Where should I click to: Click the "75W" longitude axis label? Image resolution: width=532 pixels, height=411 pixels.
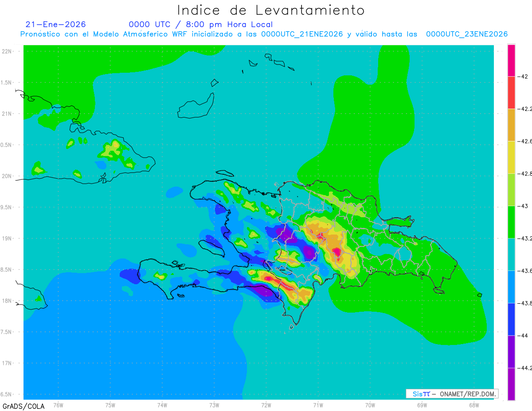tap(110, 405)
